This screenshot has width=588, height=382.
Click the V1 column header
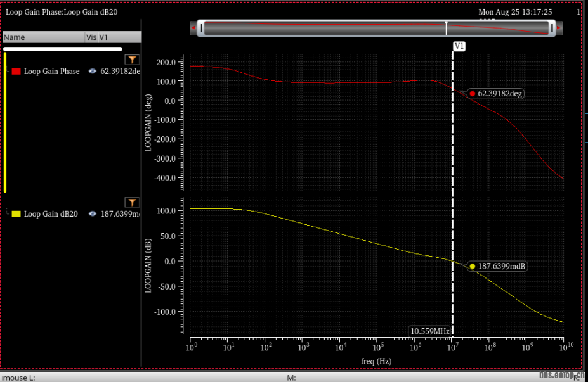pyautogui.click(x=120, y=37)
